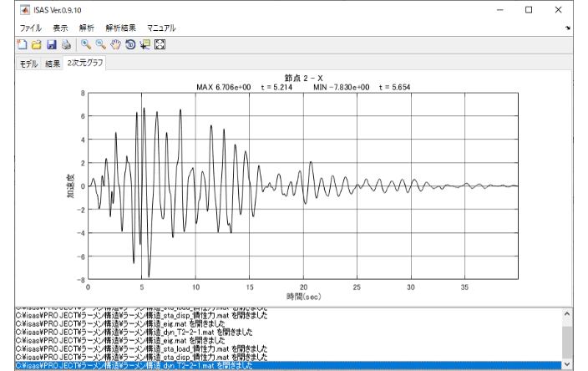Select the Zoom Out magnifier tool
This screenshot has width=588, height=371.
pyautogui.click(x=100, y=44)
